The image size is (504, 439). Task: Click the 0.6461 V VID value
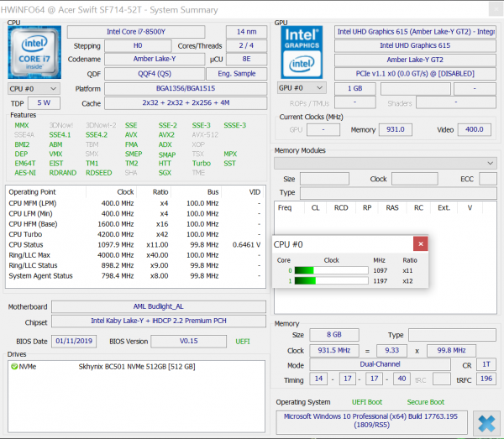246,245
